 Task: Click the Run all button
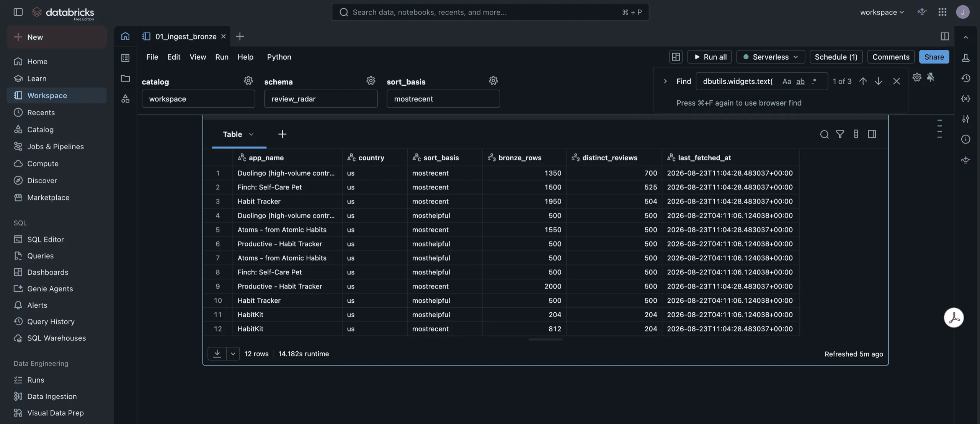click(x=709, y=57)
